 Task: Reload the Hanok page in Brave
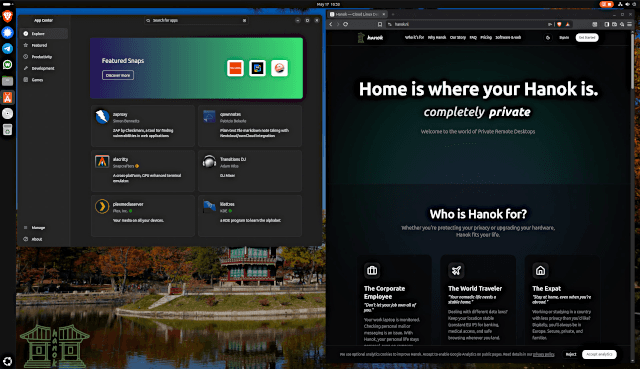(x=346, y=24)
